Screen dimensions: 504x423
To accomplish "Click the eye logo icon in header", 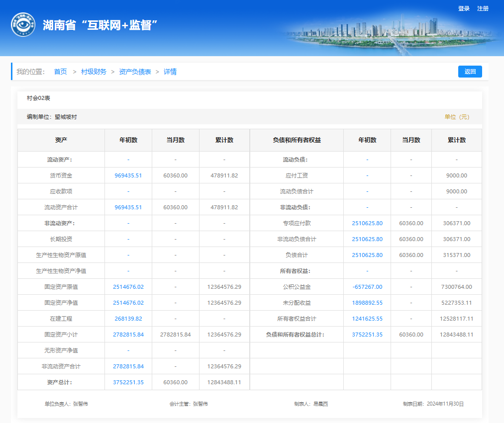I will (23, 25).
